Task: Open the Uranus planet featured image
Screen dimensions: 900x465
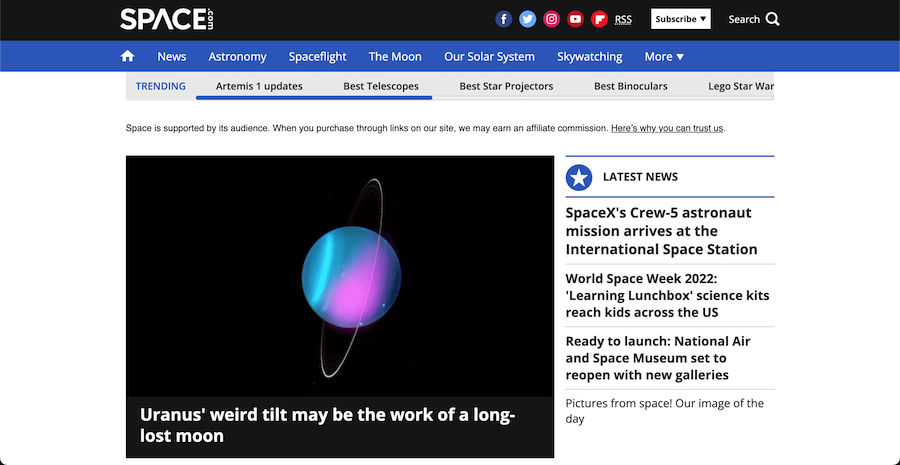Action: point(340,276)
